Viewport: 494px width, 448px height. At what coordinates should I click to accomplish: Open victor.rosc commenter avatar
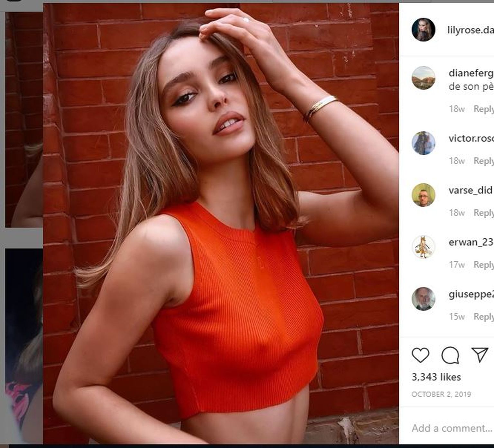pyautogui.click(x=423, y=143)
